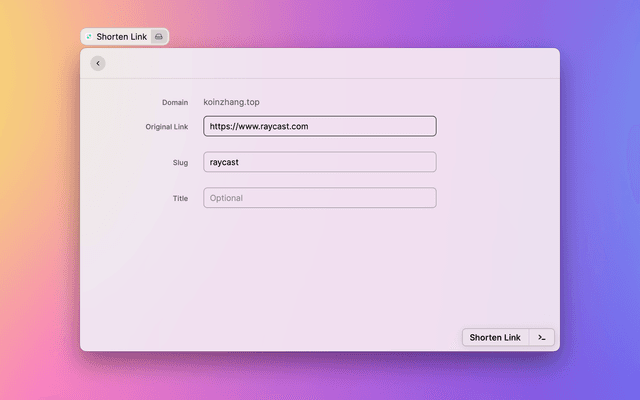The height and width of the screenshot is (400, 640).
Task: Select the Title optional field
Action: (320, 198)
